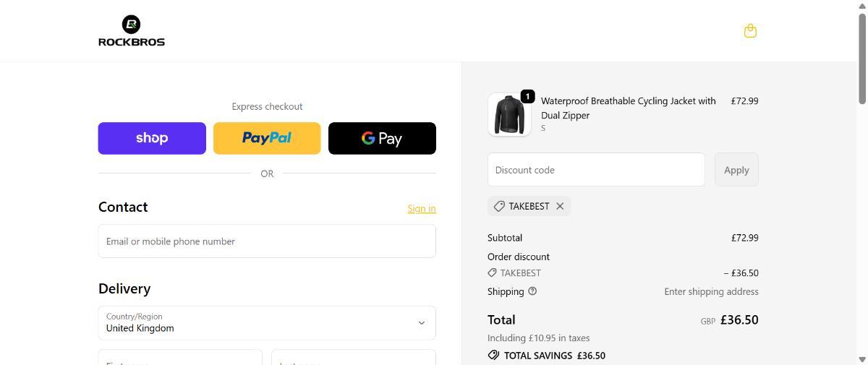Click the total savings tag icon
Image resolution: width=868 pixels, height=365 pixels.
(493, 356)
